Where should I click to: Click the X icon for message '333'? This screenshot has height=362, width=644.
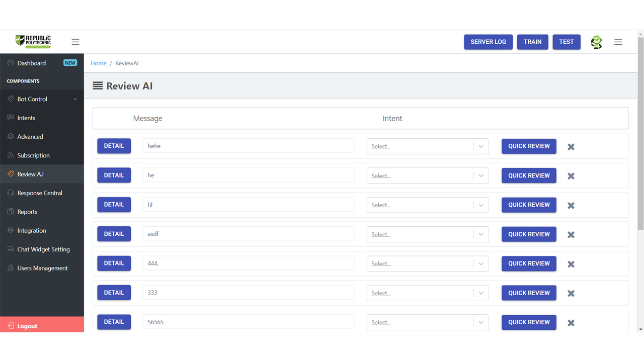[x=571, y=294]
